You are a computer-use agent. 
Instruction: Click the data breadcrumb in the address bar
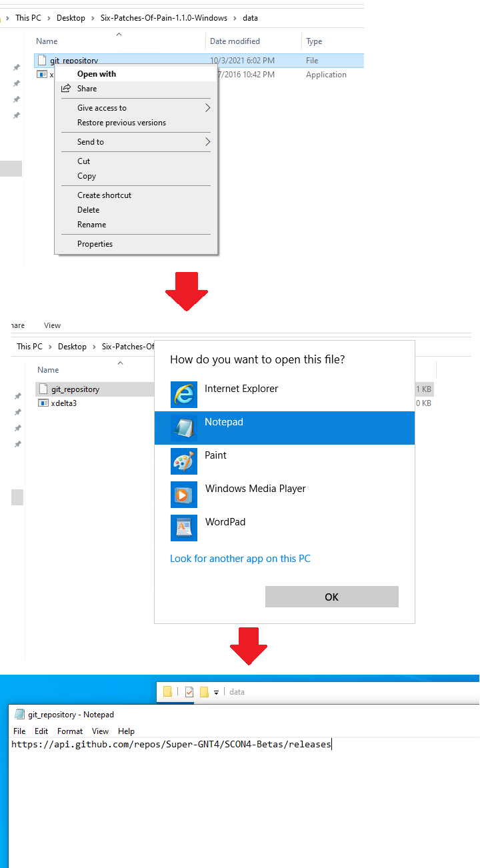coord(250,18)
